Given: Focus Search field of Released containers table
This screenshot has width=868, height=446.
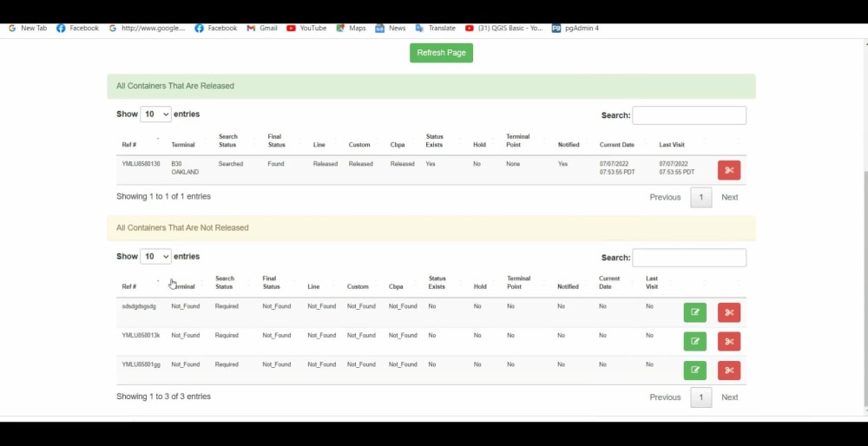Looking at the screenshot, I should pos(689,115).
